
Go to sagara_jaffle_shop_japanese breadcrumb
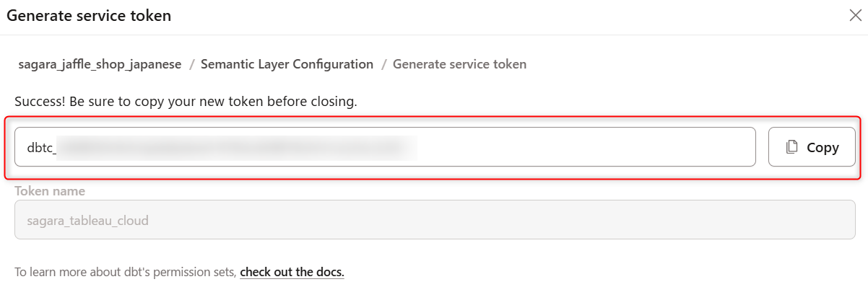(x=100, y=64)
